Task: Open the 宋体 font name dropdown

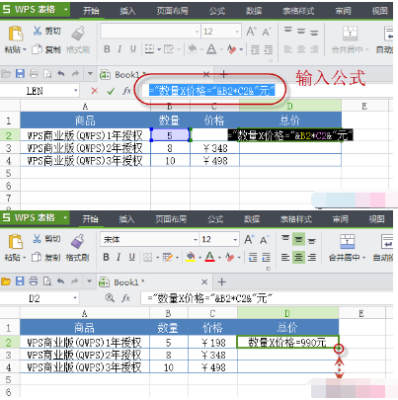Action: coord(195,240)
